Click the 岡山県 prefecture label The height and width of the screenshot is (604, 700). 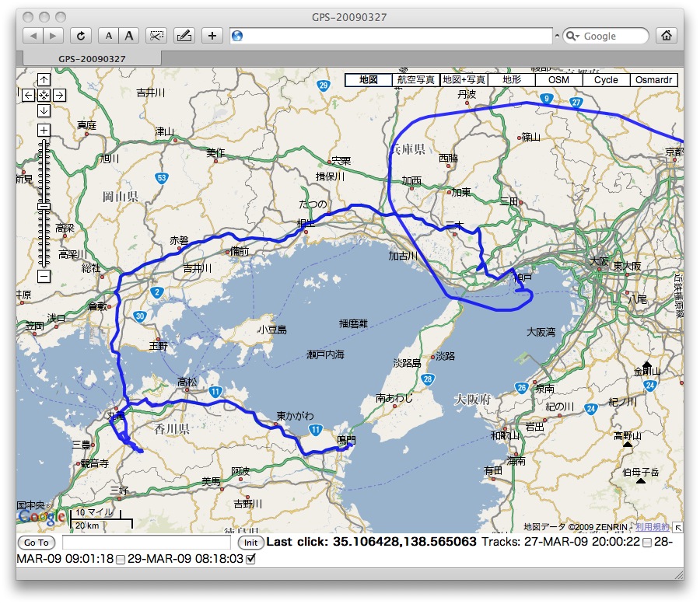point(121,196)
